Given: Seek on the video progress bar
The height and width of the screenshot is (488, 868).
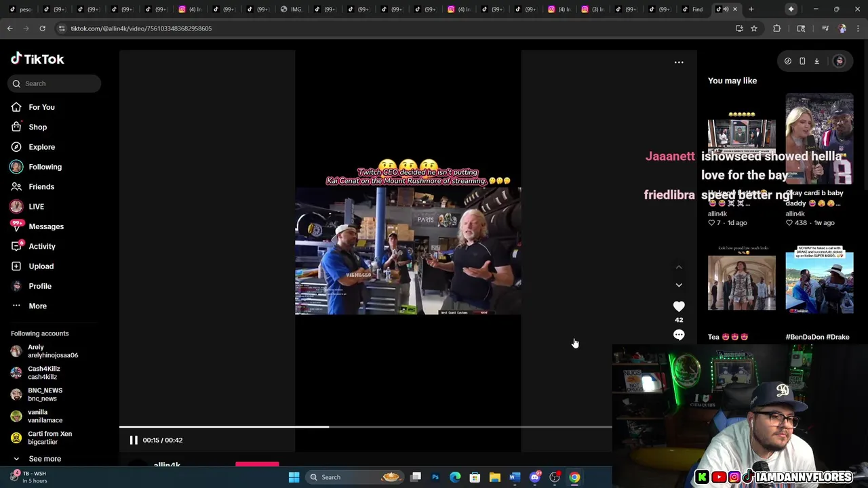Looking at the screenshot, I should [366, 427].
